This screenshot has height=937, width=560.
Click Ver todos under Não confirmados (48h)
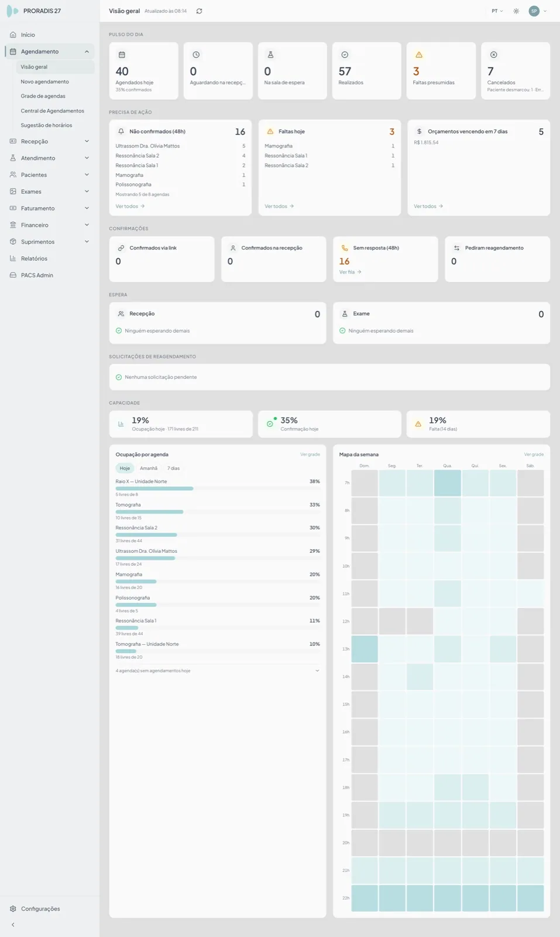coord(130,206)
